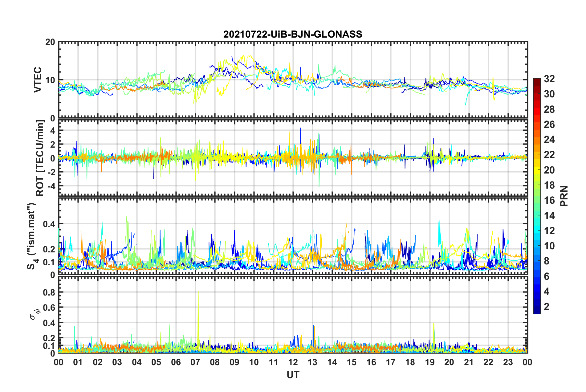586x392 pixels.
Task: Click colorbar tick label 8
Action: [547, 261]
